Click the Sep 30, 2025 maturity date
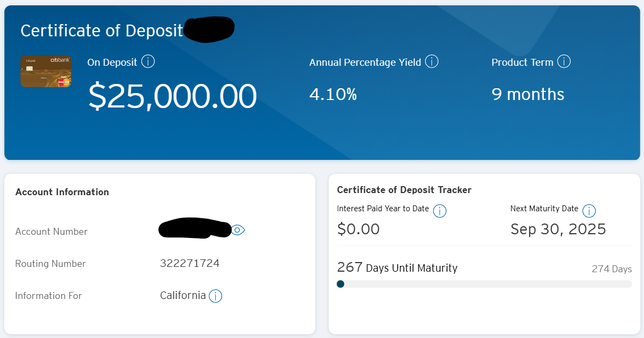Image resolution: width=644 pixels, height=338 pixels. click(x=558, y=229)
